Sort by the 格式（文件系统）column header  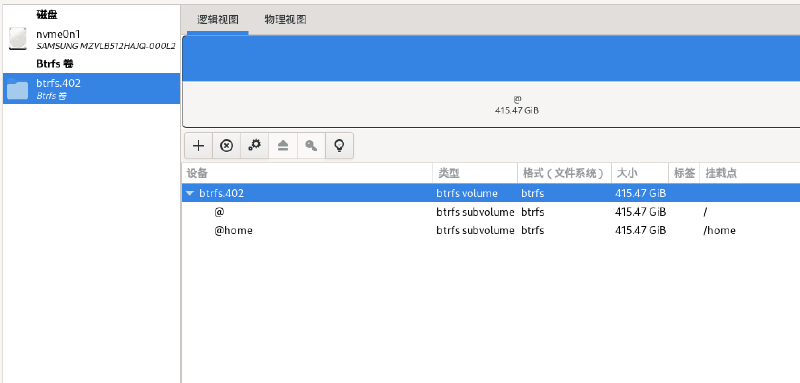[x=564, y=173]
